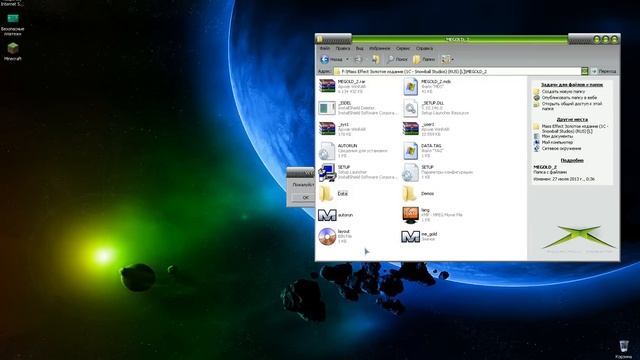Open the Back button history dropdown arrow

click(x=347, y=60)
